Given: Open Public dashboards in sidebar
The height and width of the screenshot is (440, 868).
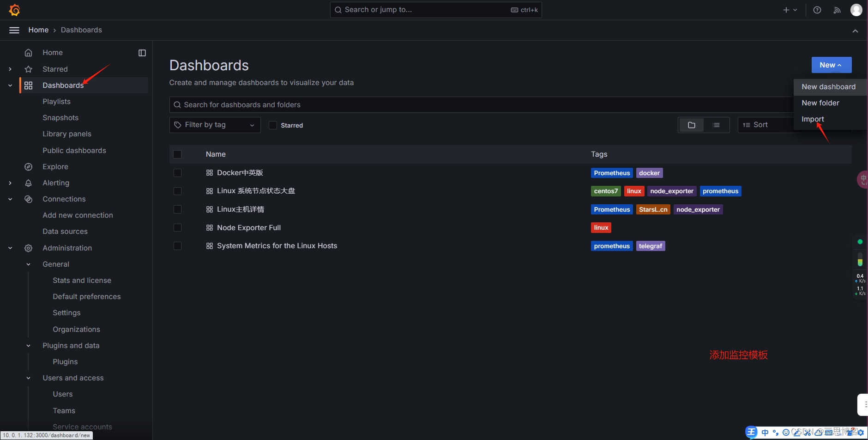Looking at the screenshot, I should 74,151.
